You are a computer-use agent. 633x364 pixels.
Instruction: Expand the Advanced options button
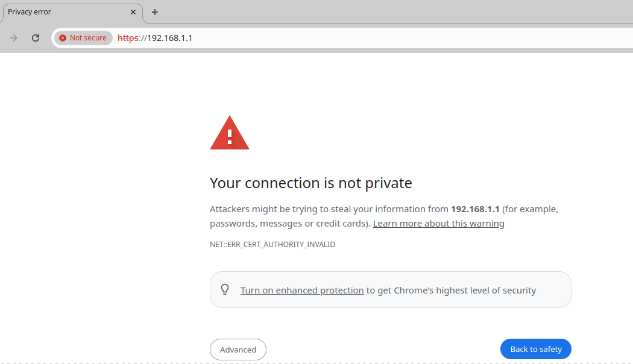pos(238,350)
